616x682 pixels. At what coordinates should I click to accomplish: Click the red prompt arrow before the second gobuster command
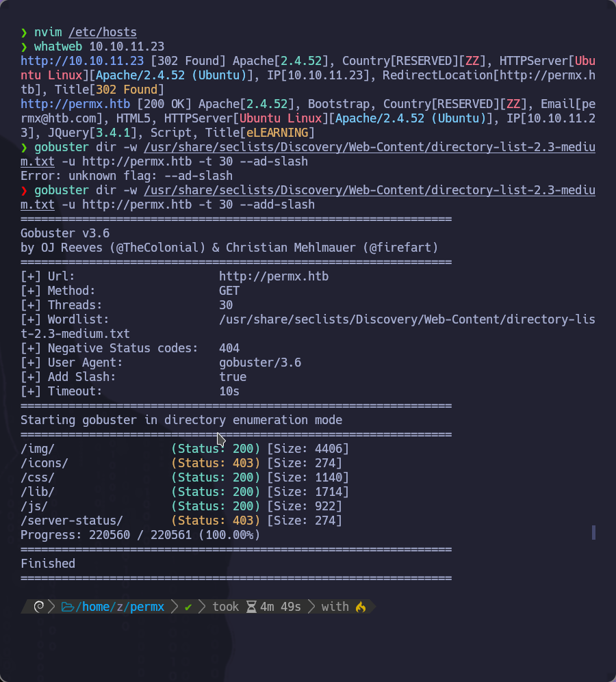(24, 190)
